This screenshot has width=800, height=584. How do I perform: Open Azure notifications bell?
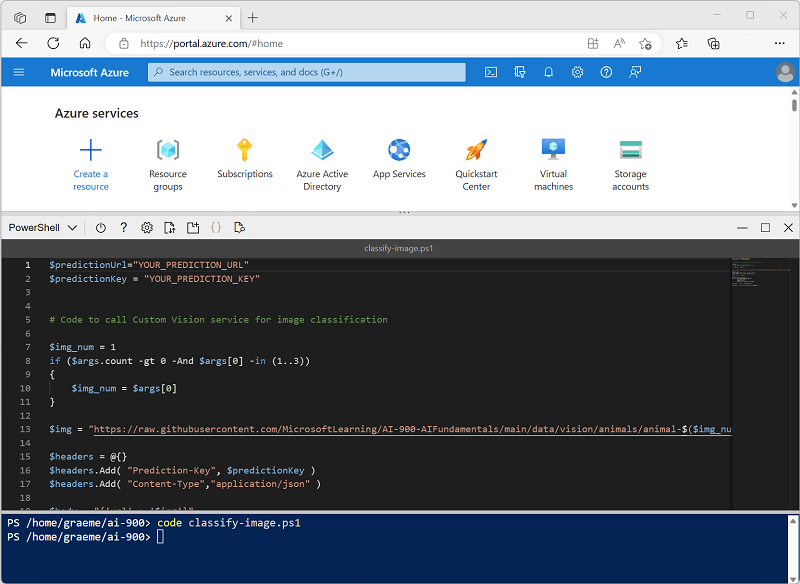pyautogui.click(x=548, y=72)
